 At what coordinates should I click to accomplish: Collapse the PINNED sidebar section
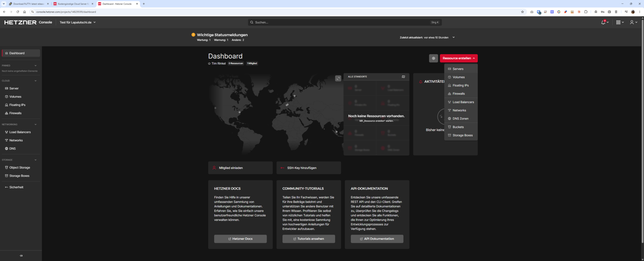(x=35, y=66)
